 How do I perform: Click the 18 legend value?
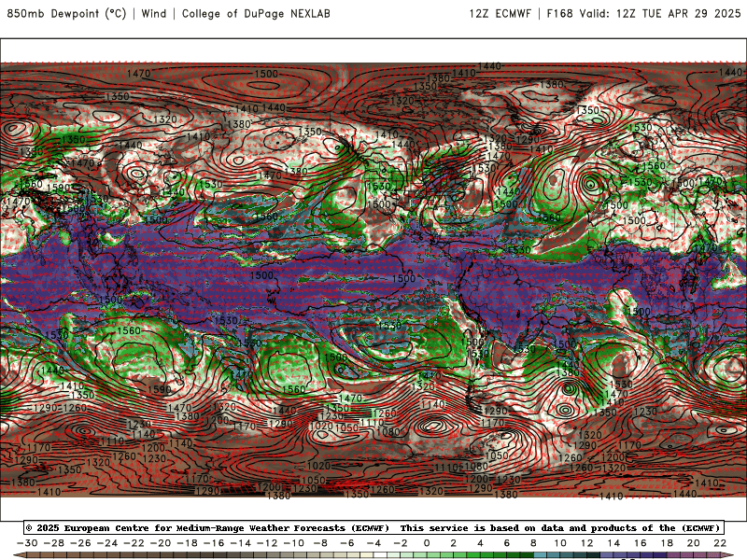point(667,543)
